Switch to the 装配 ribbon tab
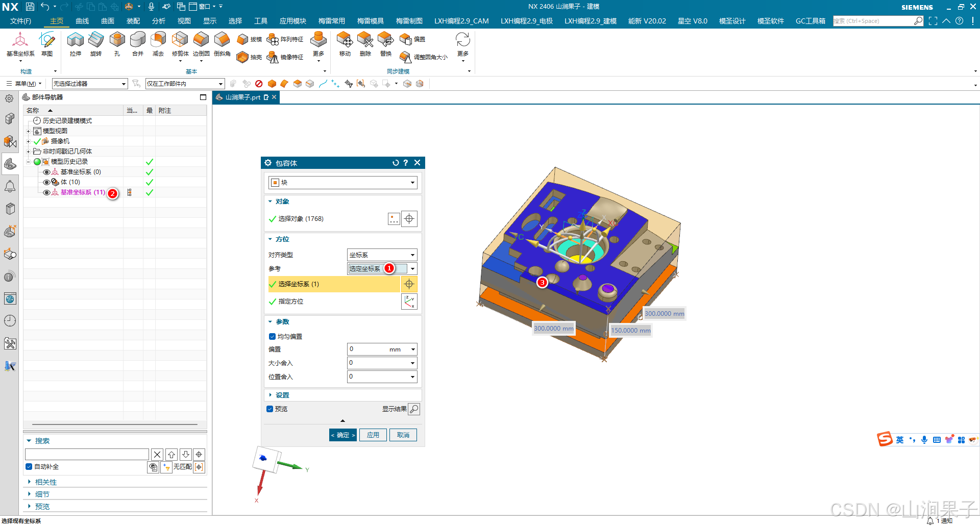 [133, 21]
